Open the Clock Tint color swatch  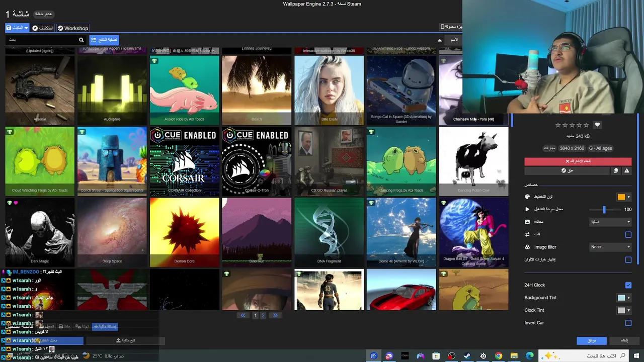click(x=621, y=310)
